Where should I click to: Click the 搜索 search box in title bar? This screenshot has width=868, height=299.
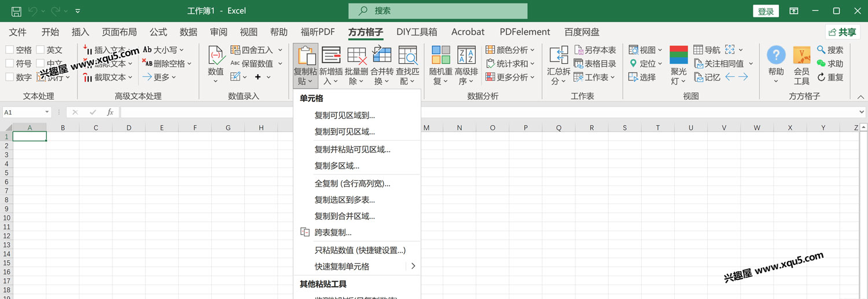click(x=438, y=11)
